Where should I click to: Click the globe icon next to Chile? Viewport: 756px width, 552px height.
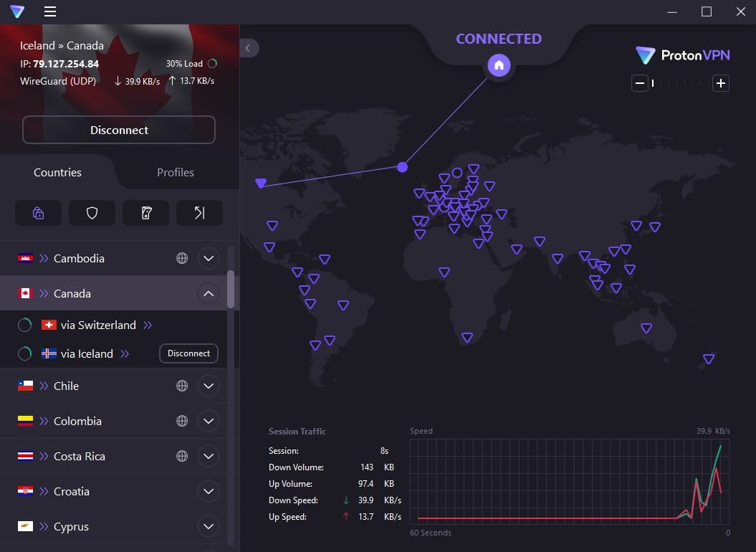[x=182, y=386]
